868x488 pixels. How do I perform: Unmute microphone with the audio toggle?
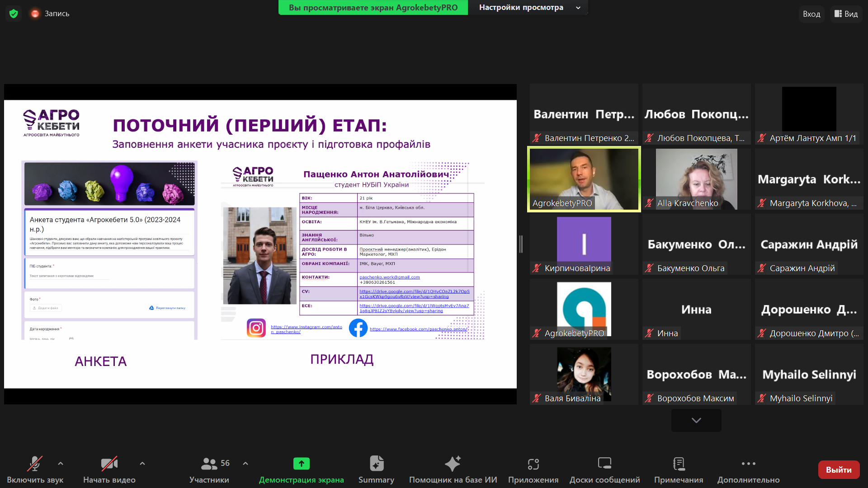pos(35,464)
